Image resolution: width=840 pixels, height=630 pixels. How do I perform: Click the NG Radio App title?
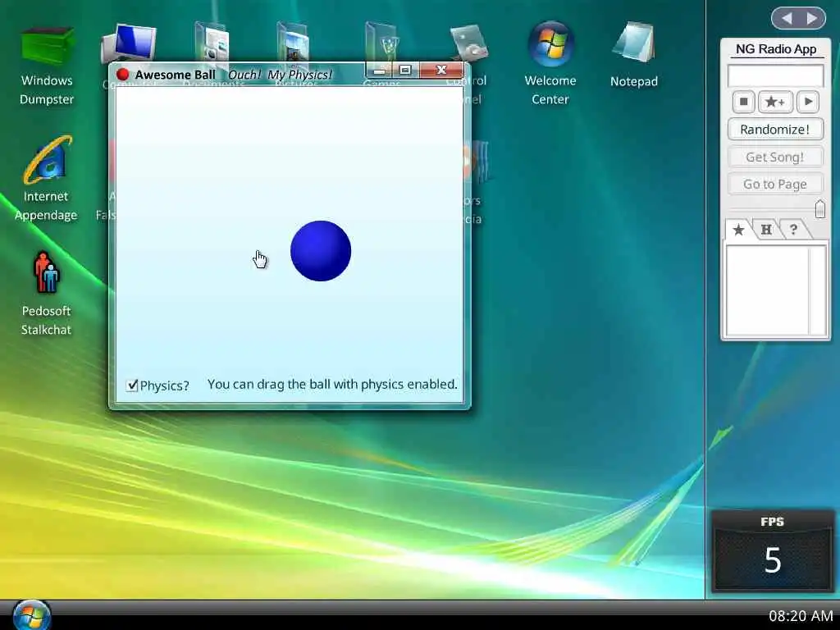(x=776, y=49)
